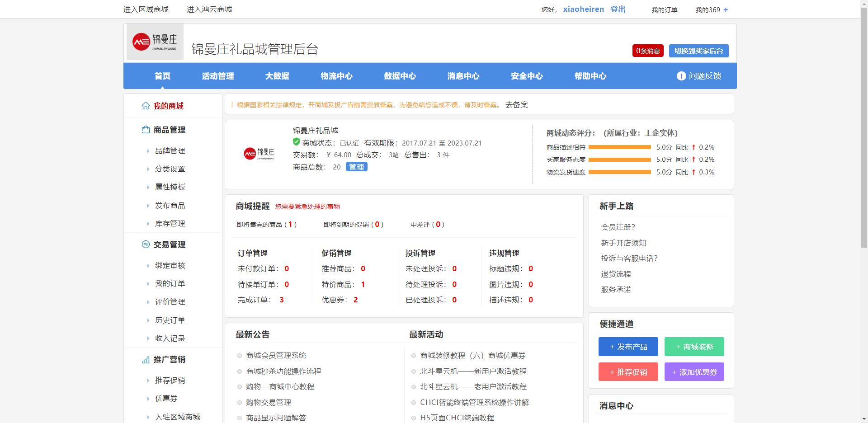Viewport: 868px width, 423px height.
Task: Click 完成订单 count 3
Action: coord(282,300)
